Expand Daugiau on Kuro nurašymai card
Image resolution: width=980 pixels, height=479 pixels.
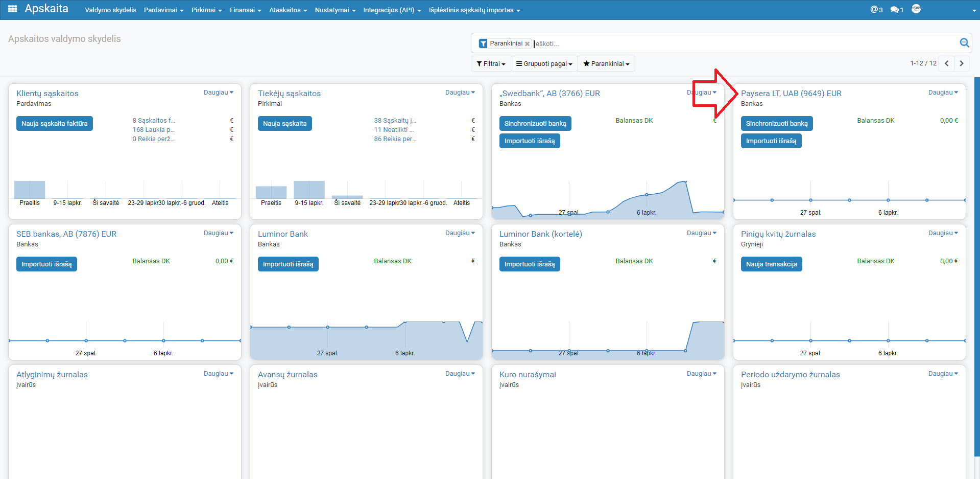point(702,374)
